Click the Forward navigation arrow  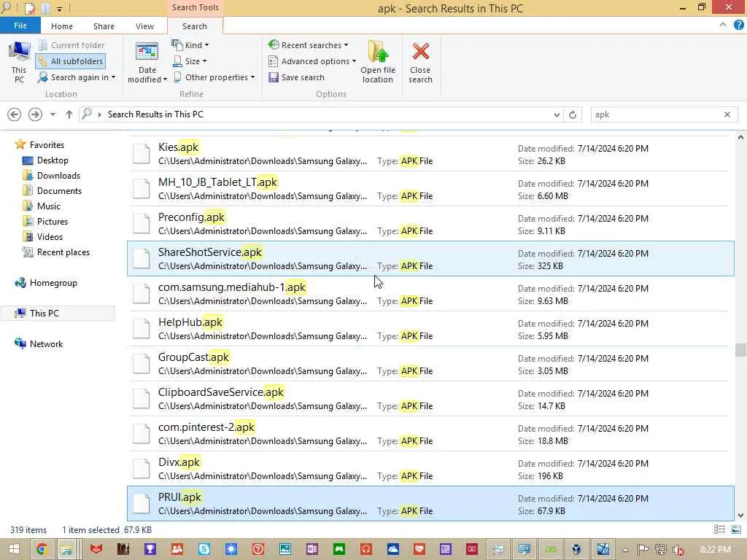coord(35,114)
